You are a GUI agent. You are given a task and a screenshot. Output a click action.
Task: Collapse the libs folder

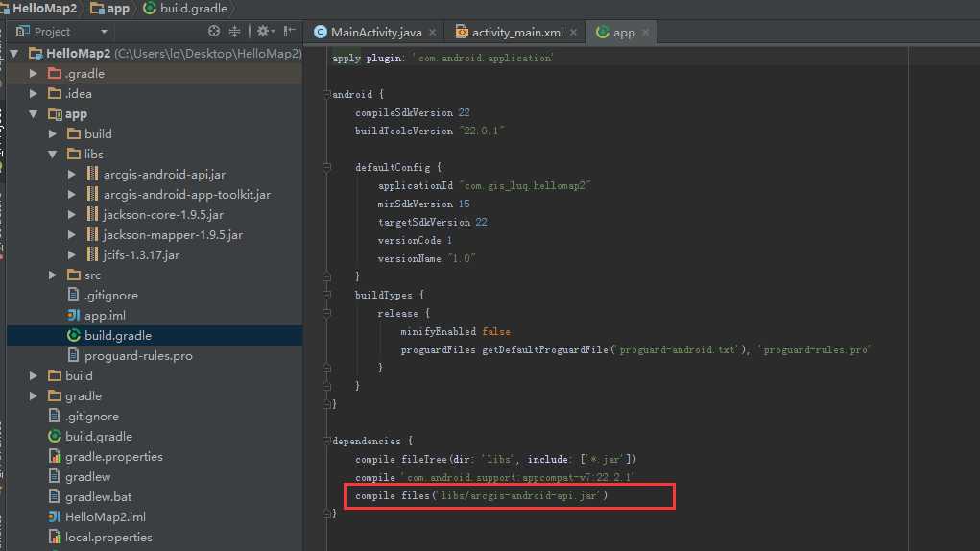click(x=53, y=154)
